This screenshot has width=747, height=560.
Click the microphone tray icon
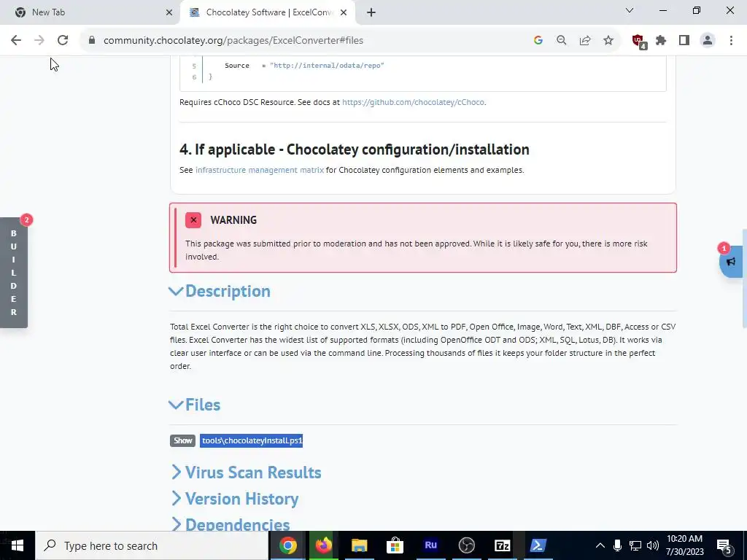(617, 545)
